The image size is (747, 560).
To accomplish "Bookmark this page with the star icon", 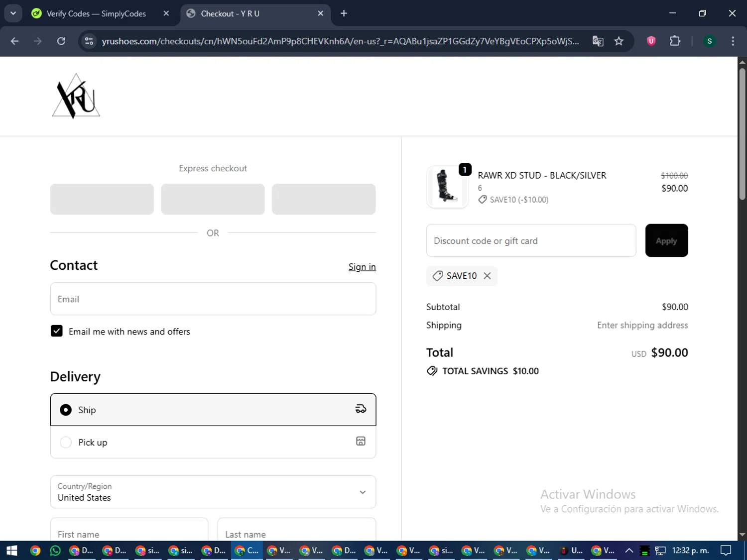I will [x=619, y=41].
